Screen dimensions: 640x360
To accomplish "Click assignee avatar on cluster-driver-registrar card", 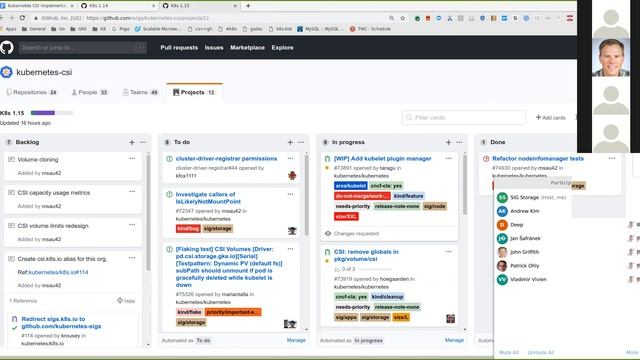I will point(292,176).
